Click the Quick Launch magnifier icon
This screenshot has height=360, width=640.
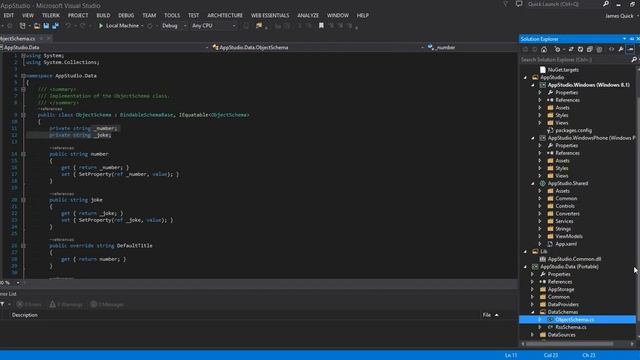606,4
